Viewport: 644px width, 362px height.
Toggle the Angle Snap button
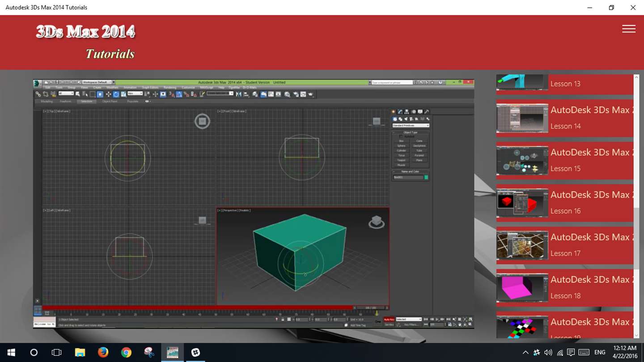point(179,94)
